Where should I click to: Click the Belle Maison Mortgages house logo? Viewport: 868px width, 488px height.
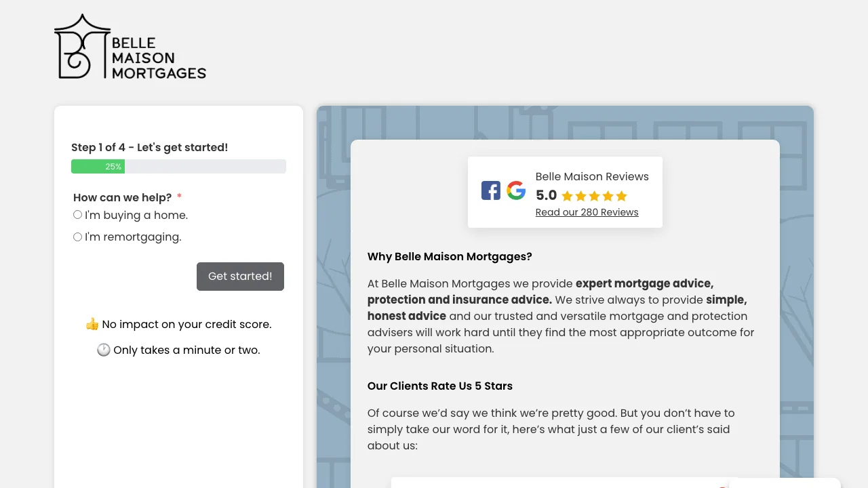[81, 46]
